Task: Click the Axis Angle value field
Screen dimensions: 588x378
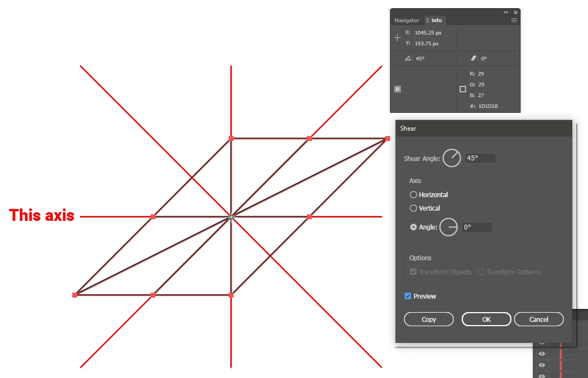Action: (x=477, y=227)
